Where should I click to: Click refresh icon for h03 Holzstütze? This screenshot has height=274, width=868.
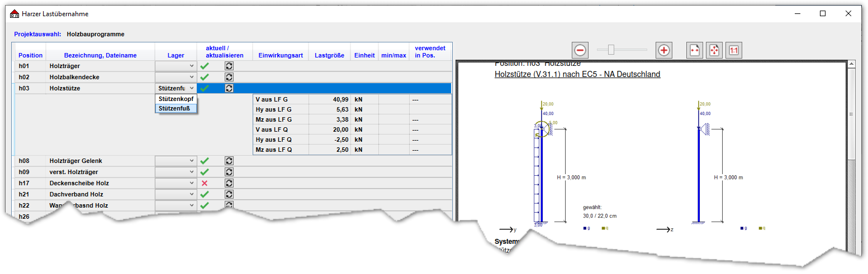click(229, 88)
